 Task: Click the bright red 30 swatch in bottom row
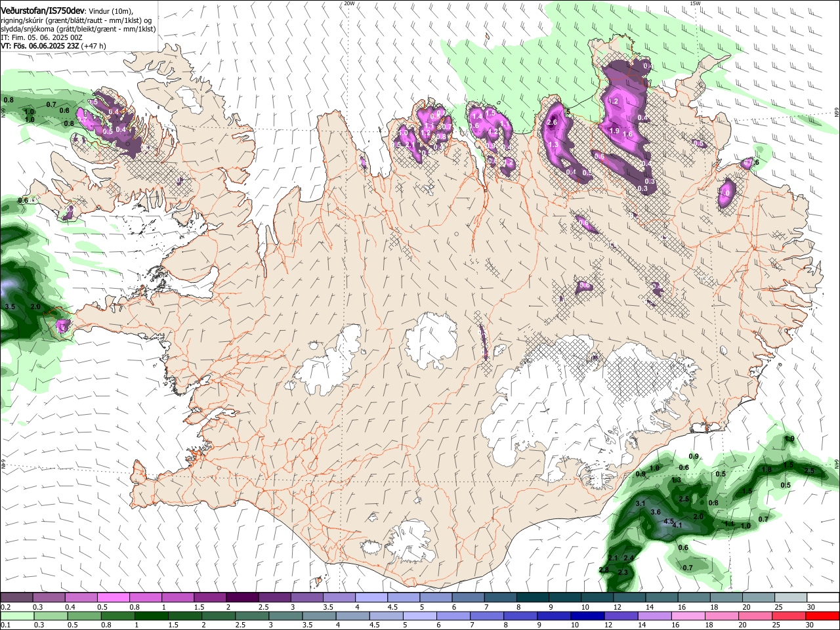pos(823,616)
